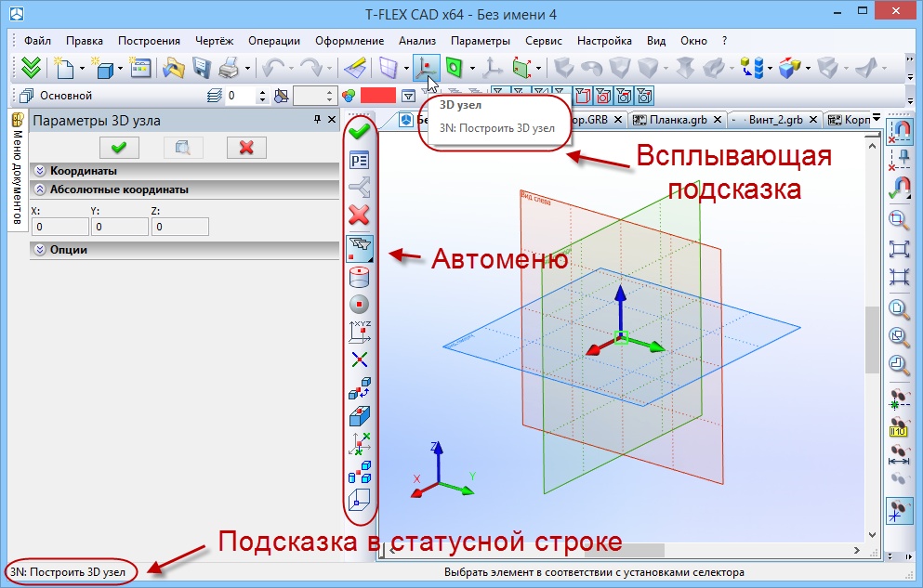Click the preview button in the parameters panel
This screenshot has height=588, width=923.
click(182, 148)
